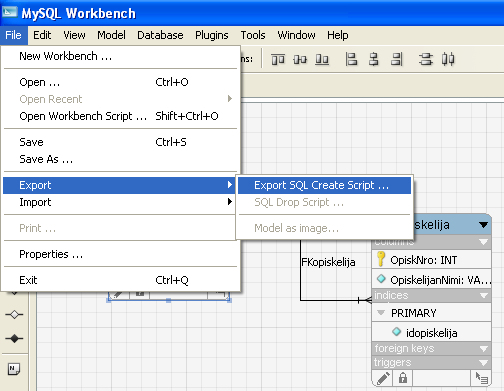This screenshot has height=391, width=504.
Task: Open the Import submenu
Action: click(x=119, y=202)
